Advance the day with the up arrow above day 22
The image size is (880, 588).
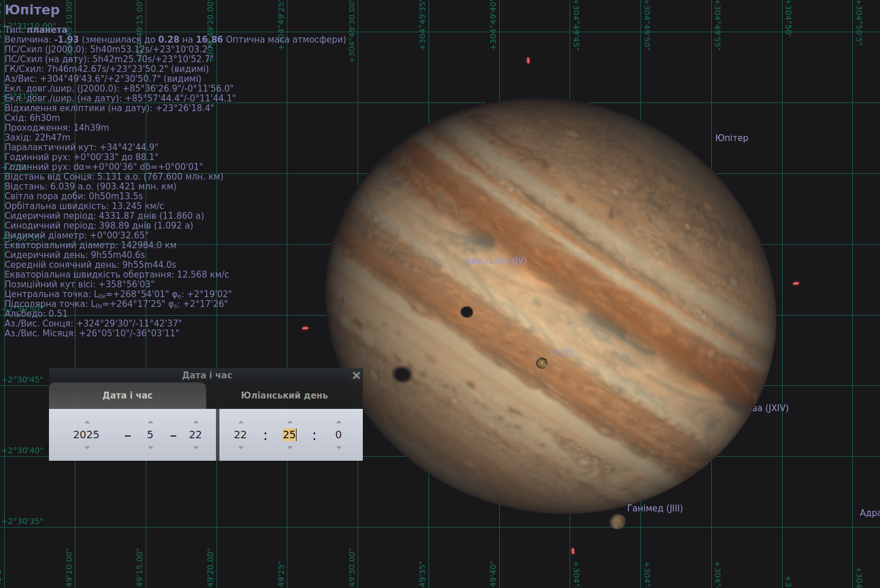point(196,422)
